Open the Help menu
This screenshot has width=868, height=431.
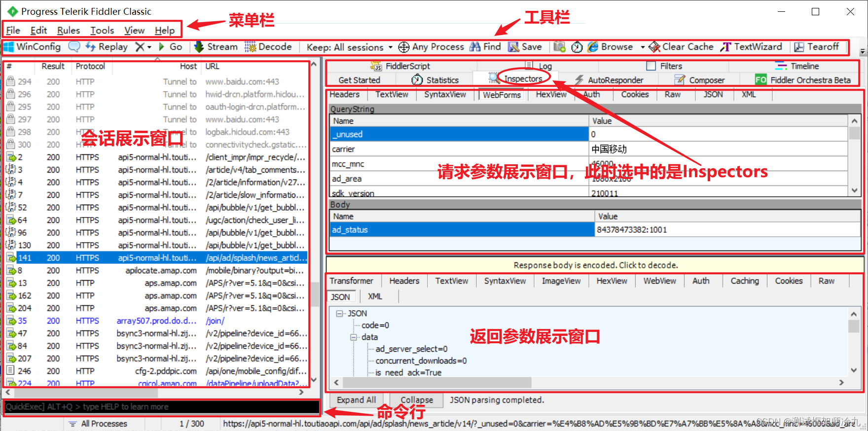165,30
